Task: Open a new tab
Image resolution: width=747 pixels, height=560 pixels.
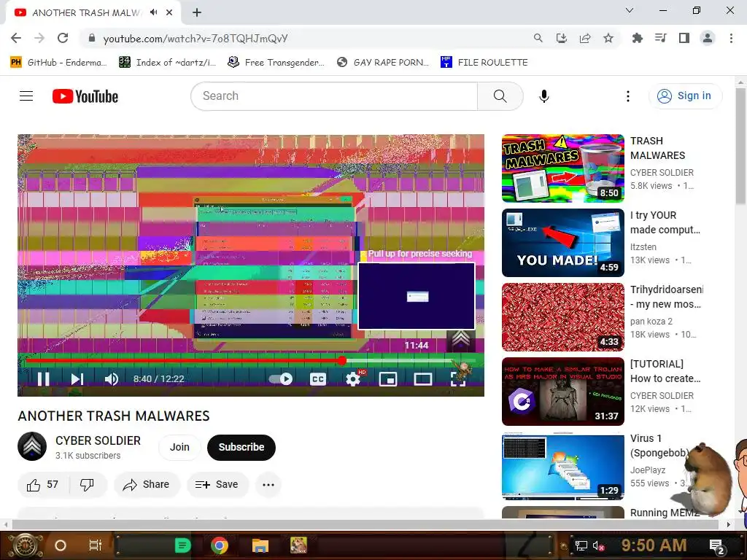Action: [197, 13]
